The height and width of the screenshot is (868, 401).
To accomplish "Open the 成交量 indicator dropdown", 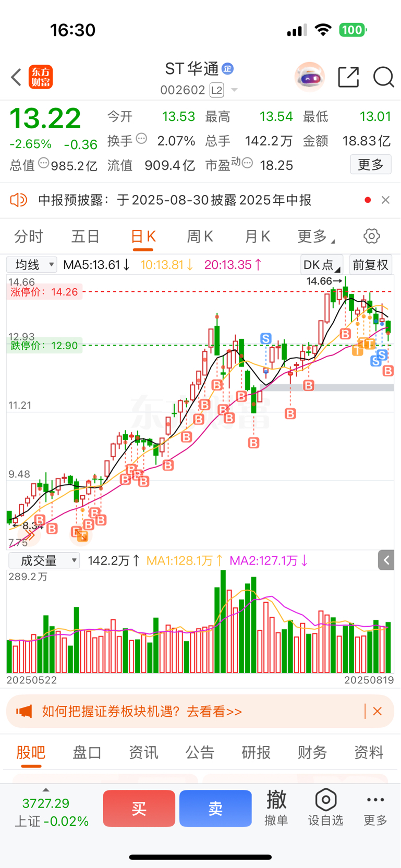I will click(44, 560).
